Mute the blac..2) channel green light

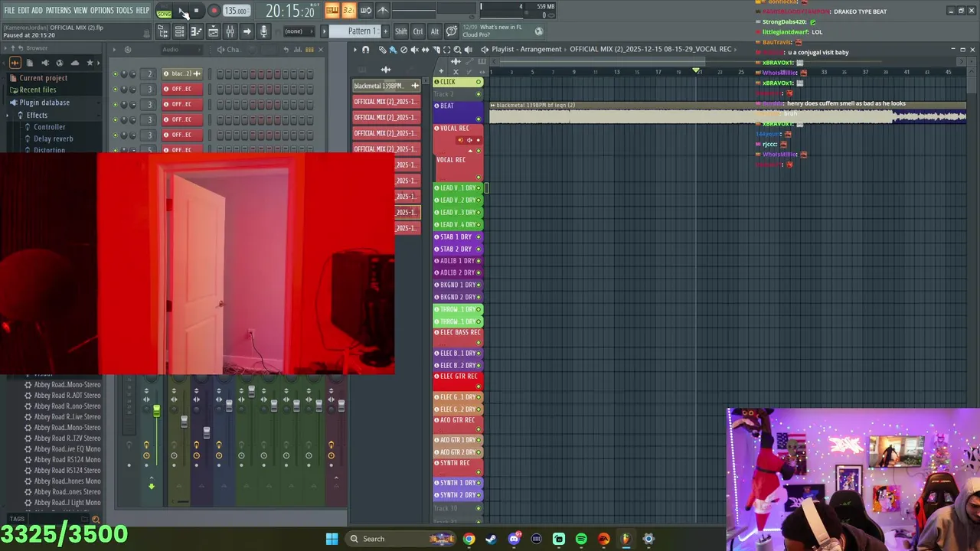pos(116,74)
